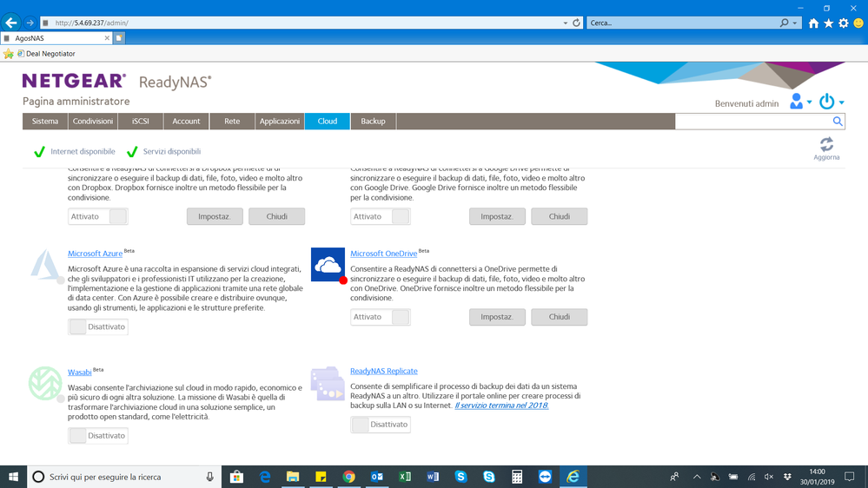Open Outlook from the taskbar
This screenshot has height=488, width=868.
click(x=377, y=477)
